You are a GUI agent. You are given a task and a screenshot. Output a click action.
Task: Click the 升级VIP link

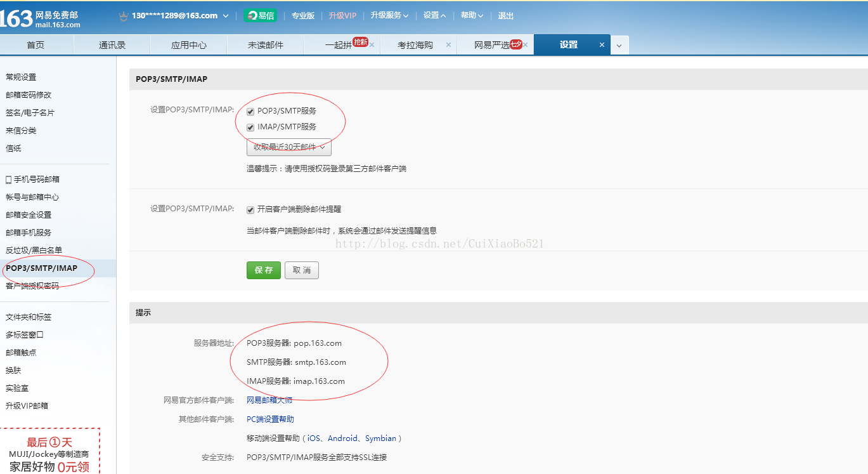(343, 16)
